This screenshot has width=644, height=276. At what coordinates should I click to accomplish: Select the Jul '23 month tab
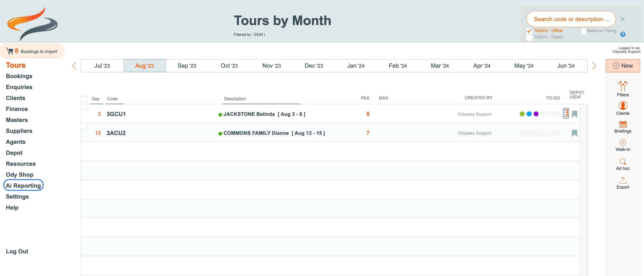pyautogui.click(x=102, y=66)
